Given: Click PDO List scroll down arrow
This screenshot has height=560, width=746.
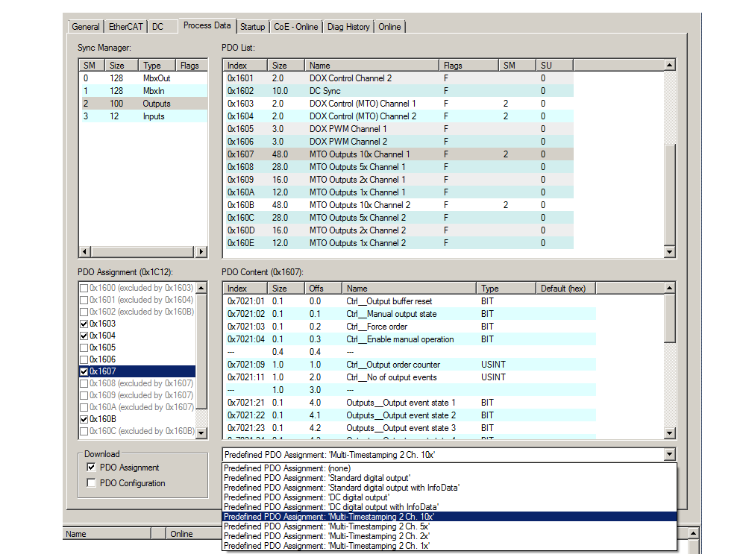Looking at the screenshot, I should tap(670, 252).
